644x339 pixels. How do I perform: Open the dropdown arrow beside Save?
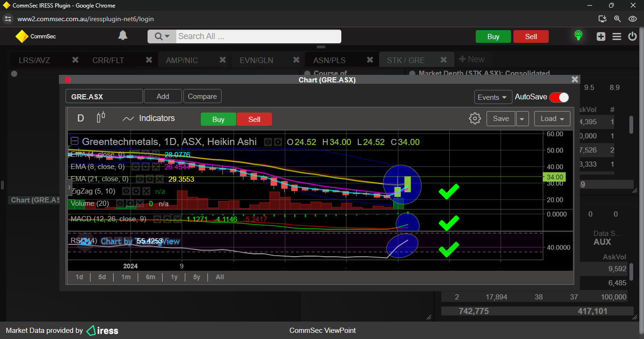[522, 119]
